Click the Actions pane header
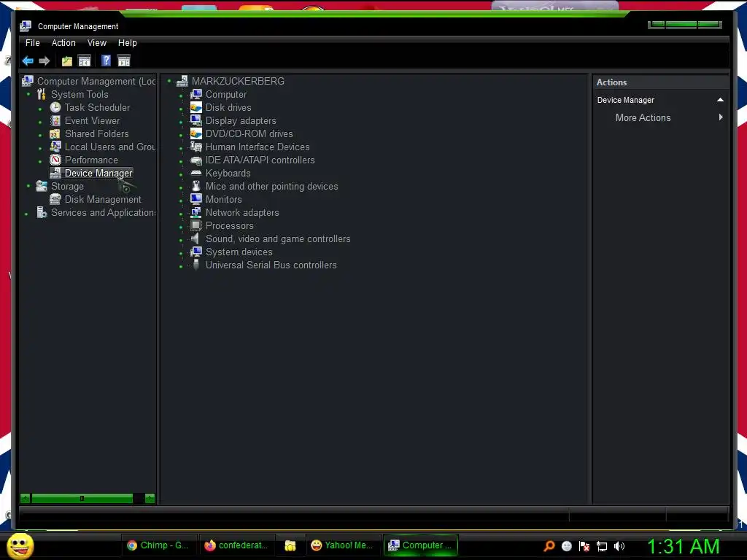The width and height of the screenshot is (747, 560). click(661, 82)
